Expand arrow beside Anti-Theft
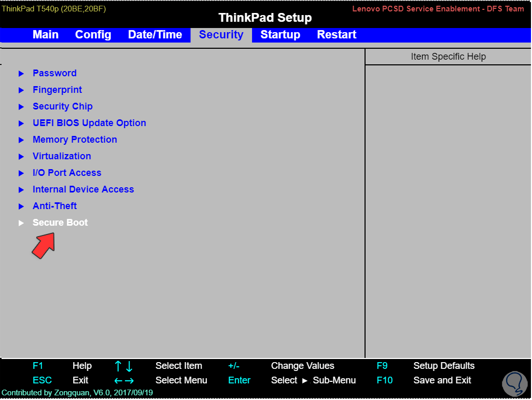The image size is (532, 400). [x=21, y=206]
